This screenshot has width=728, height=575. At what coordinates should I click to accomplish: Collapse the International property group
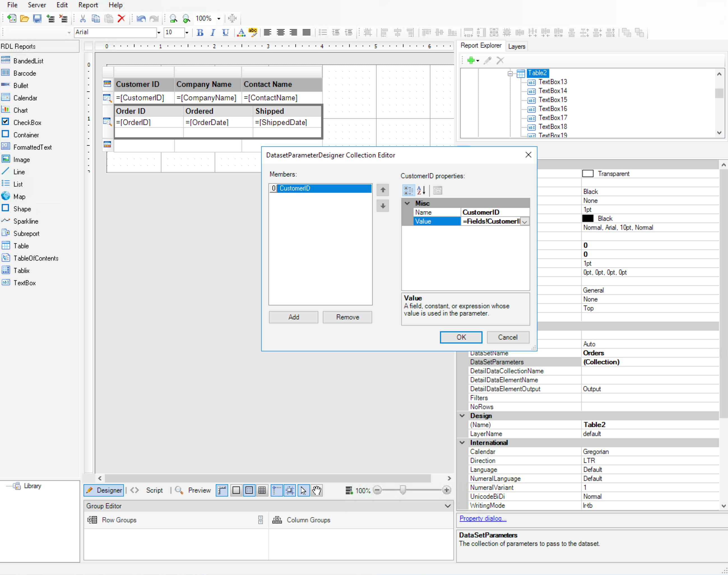462,442
